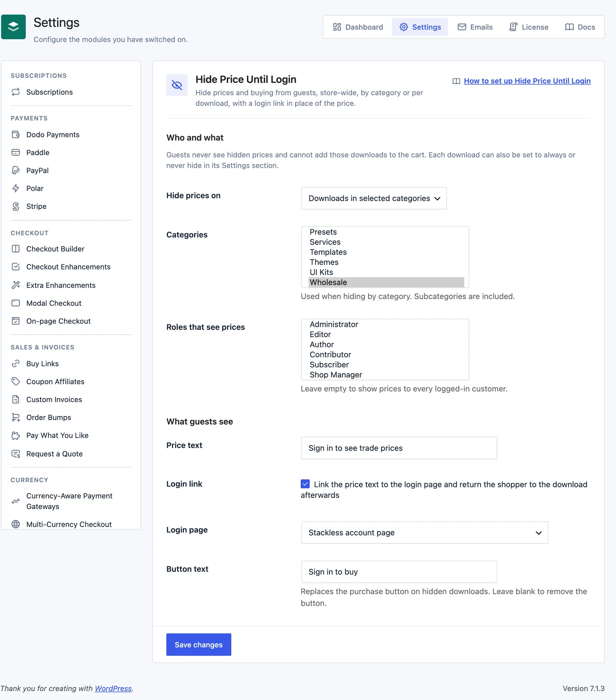Select Templates in the Categories list
Screen dimensions: 616x700
[x=386, y=252]
